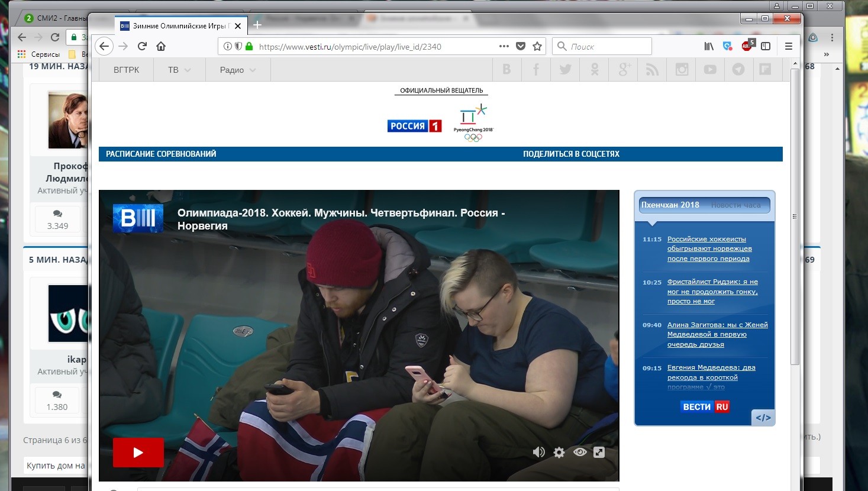
Task: Open Сервисы apps in Chrome bookmarks bar
Action: (x=38, y=54)
